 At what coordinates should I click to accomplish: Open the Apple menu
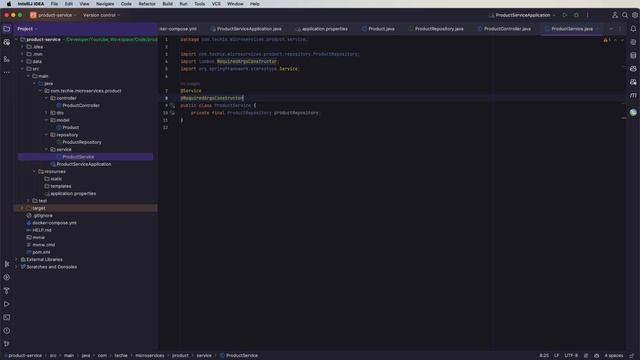9,4
